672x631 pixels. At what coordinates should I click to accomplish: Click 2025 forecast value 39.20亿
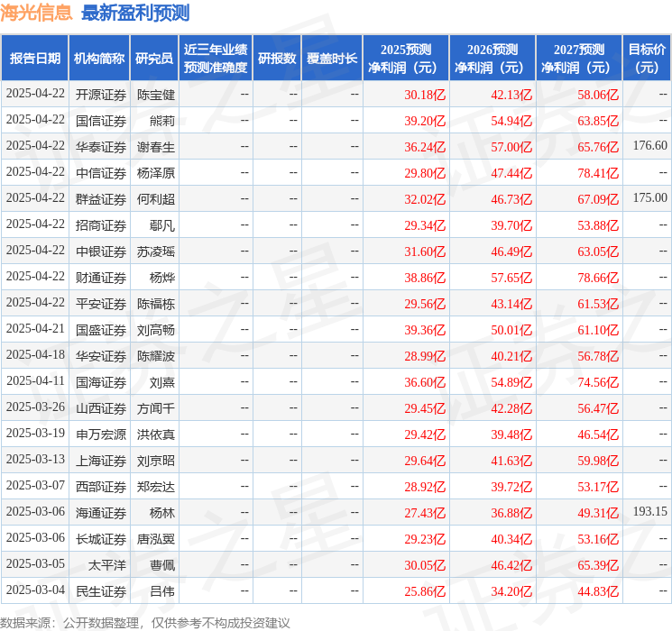(425, 121)
